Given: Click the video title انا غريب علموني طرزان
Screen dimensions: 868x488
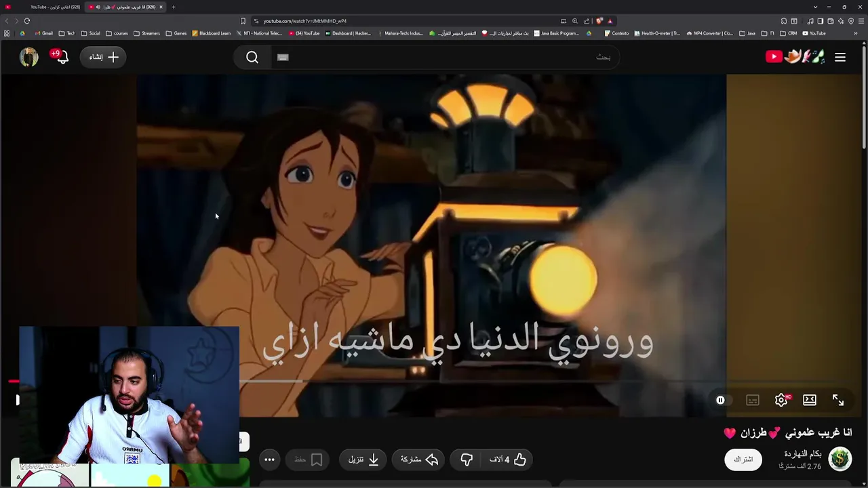Looking at the screenshot, I should click(x=787, y=432).
